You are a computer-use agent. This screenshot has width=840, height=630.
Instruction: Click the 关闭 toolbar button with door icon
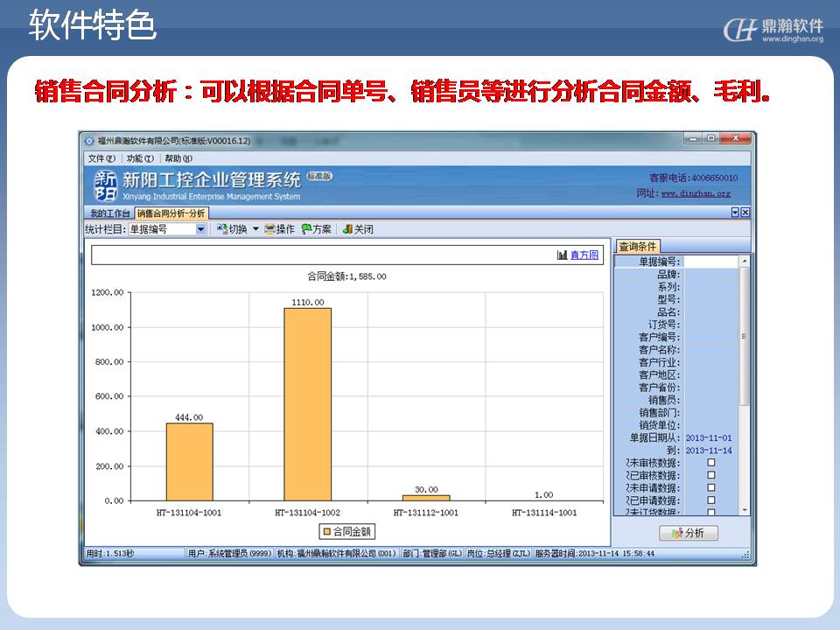[358, 229]
